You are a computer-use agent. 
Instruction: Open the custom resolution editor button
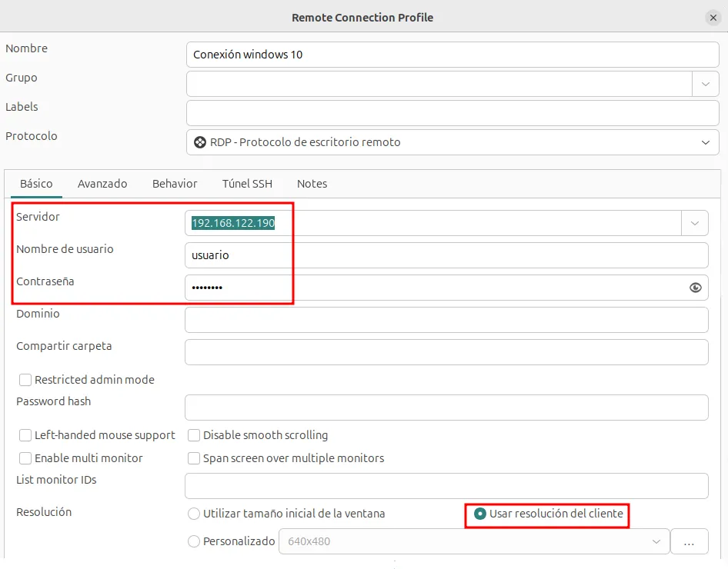pyautogui.click(x=689, y=541)
